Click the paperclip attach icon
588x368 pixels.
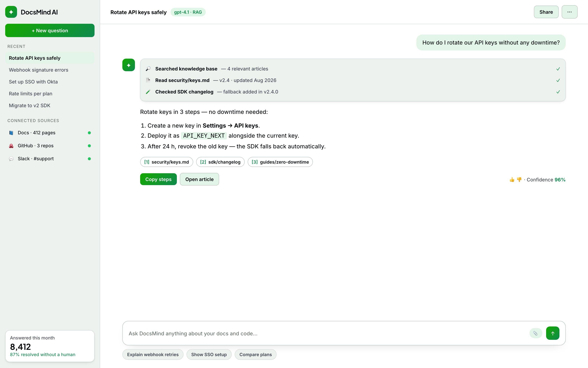pos(536,333)
